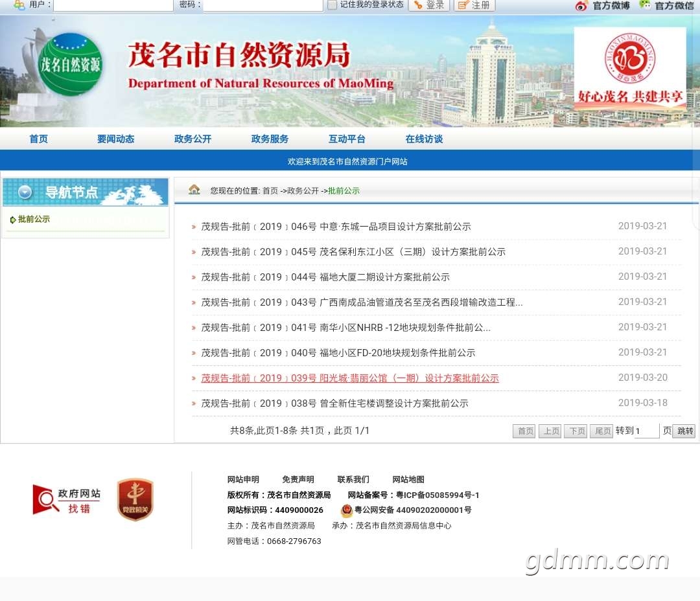
Task: Select 批前公示 in the sidebar navigation
Action: point(34,219)
